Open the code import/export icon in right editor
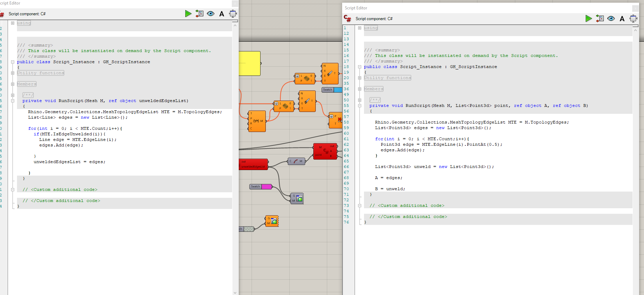 coord(600,18)
